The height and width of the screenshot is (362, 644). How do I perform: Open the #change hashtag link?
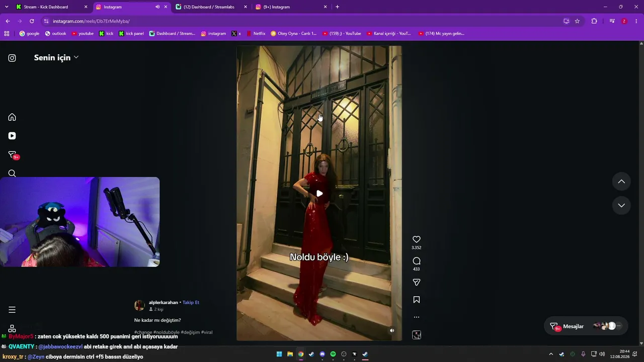click(143, 332)
